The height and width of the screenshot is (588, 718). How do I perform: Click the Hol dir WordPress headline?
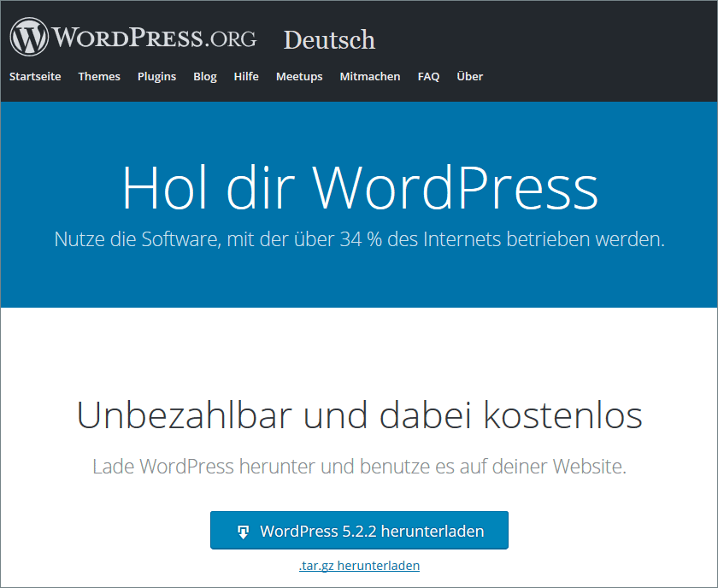(x=360, y=188)
